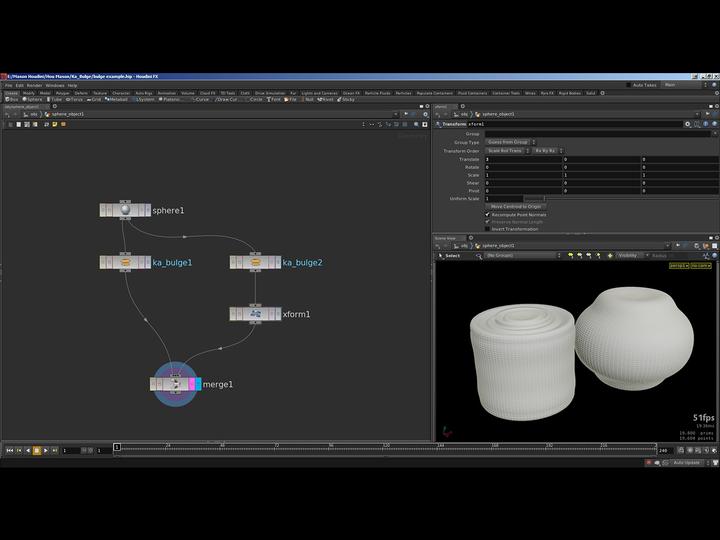The width and height of the screenshot is (720, 540).
Task: Click the Select tool in Scene View
Action: (x=449, y=255)
